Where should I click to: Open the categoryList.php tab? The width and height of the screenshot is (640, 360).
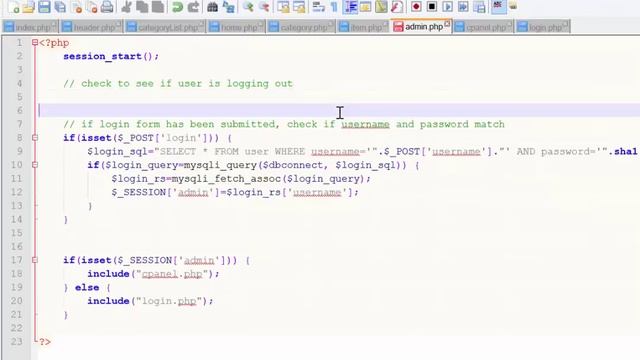(165, 27)
